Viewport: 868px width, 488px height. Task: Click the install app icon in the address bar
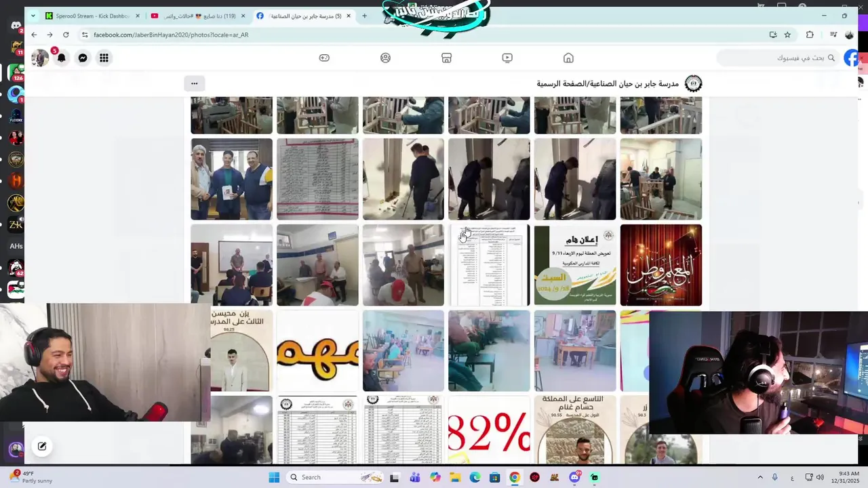pos(772,35)
